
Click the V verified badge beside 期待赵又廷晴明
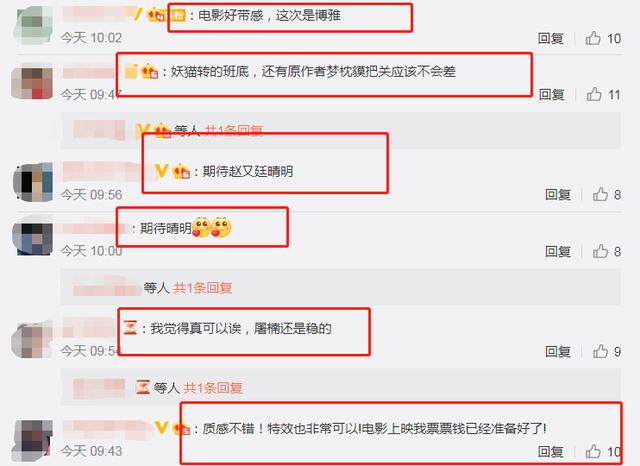162,171
